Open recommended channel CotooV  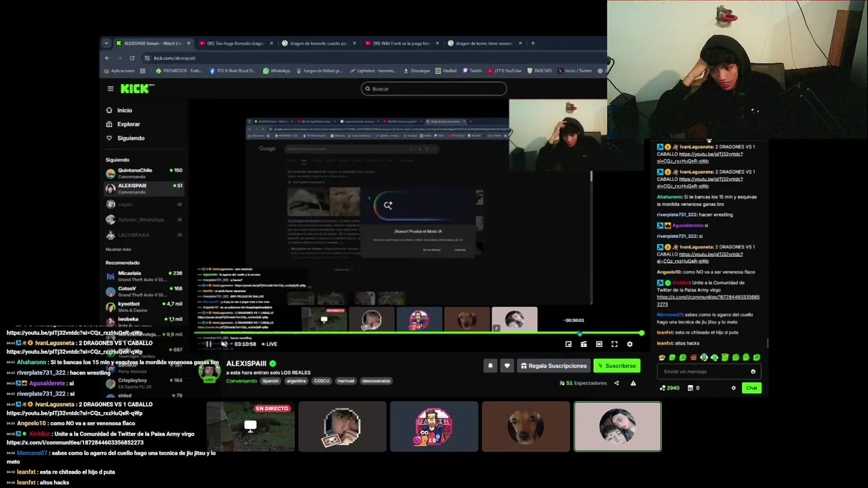(144, 291)
